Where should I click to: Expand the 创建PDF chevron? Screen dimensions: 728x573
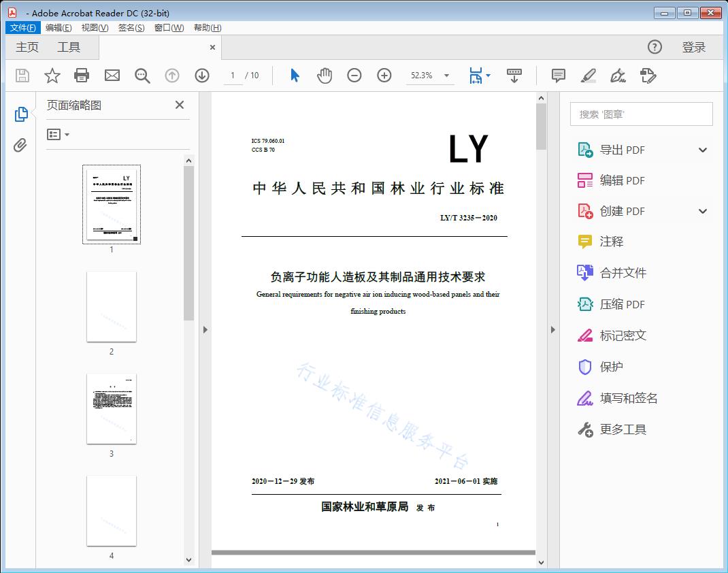[702, 211]
